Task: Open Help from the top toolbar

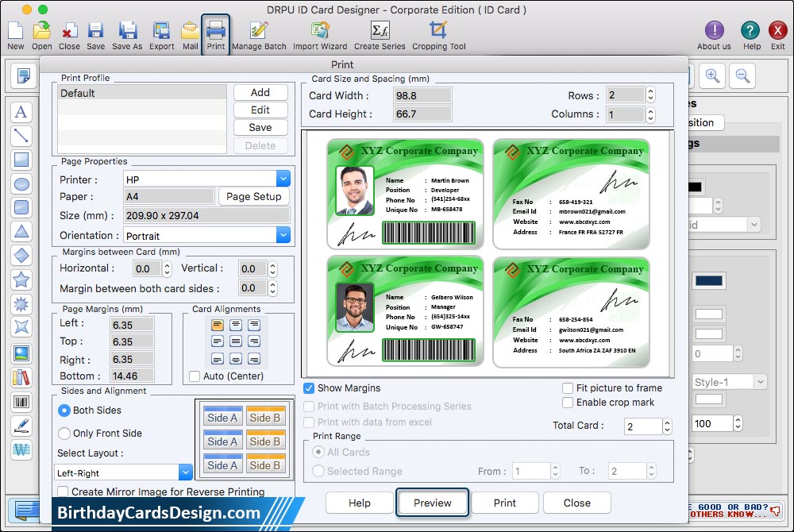Action: (751, 35)
